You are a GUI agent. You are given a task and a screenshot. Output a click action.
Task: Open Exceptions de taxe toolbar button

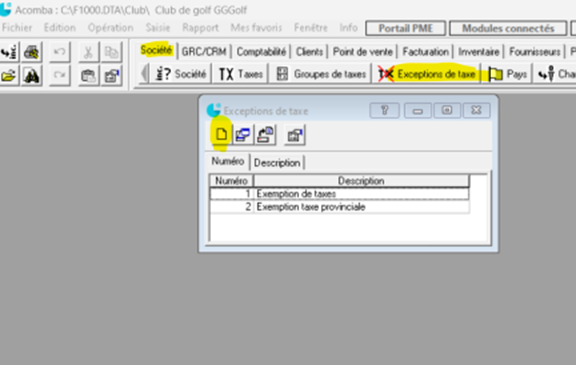coord(427,74)
